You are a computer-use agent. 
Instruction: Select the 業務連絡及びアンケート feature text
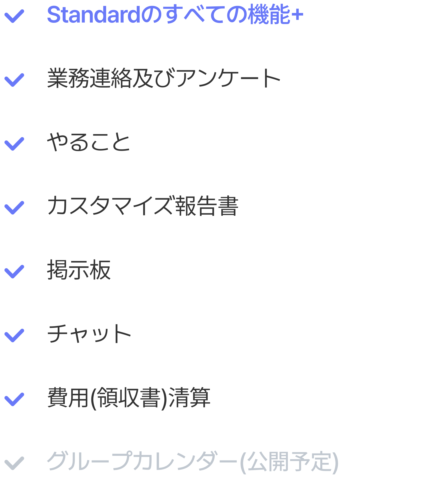pyautogui.click(x=164, y=78)
